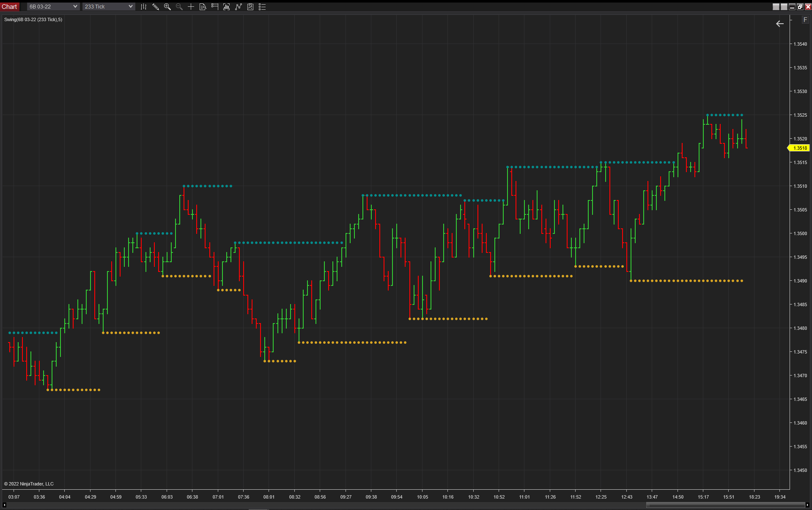
Task: Close the chart window
Action: pyautogui.click(x=808, y=7)
